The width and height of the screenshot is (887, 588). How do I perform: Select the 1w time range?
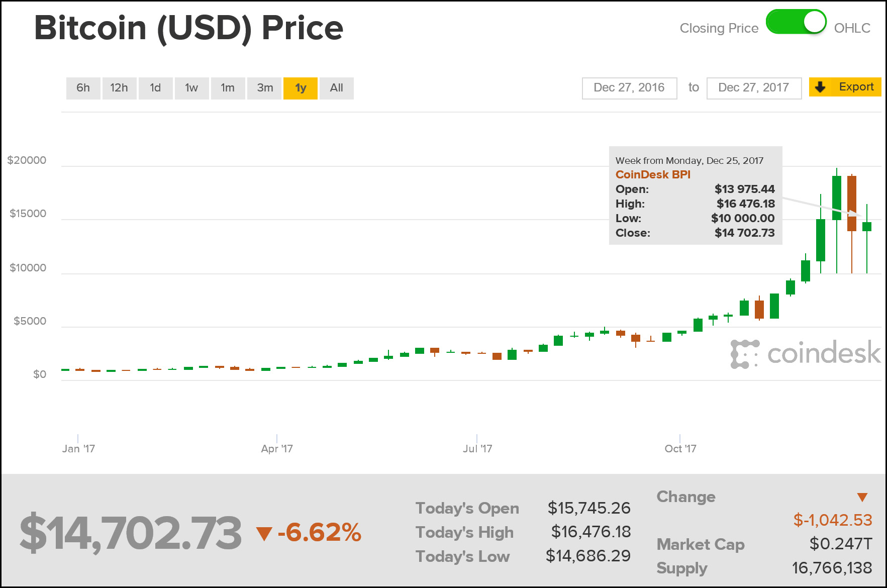[x=191, y=88]
